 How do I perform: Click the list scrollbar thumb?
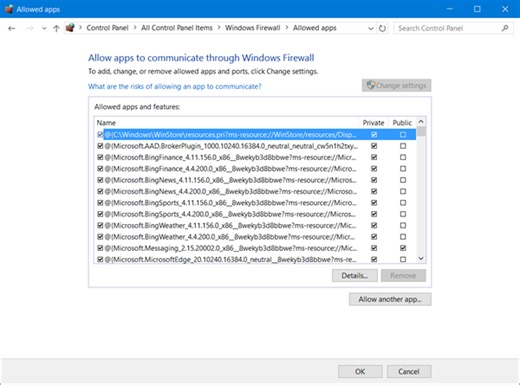[421, 131]
